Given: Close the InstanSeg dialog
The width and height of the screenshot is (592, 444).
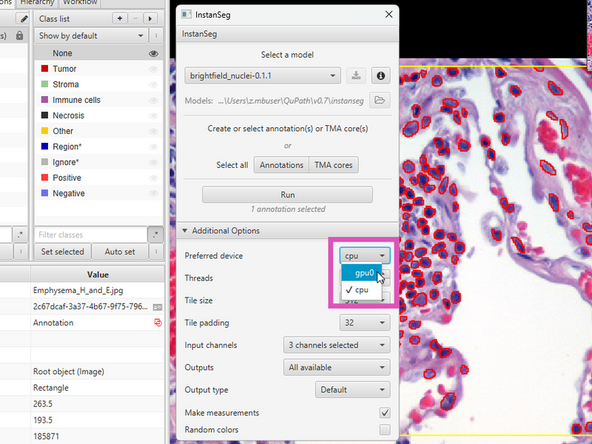Looking at the screenshot, I should [388, 15].
